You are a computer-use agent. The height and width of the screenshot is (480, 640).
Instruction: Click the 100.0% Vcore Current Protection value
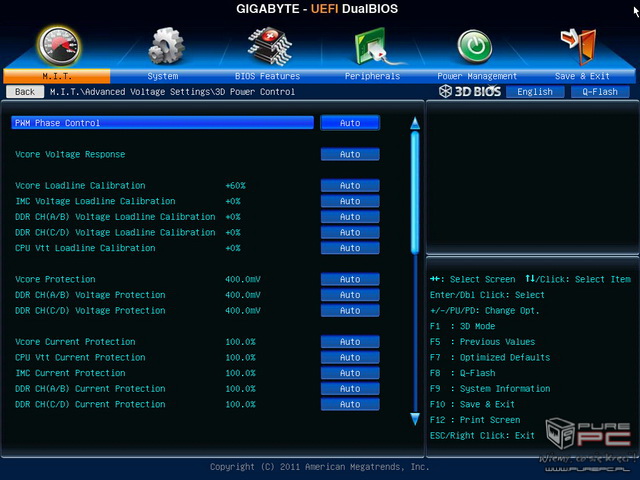click(240, 342)
